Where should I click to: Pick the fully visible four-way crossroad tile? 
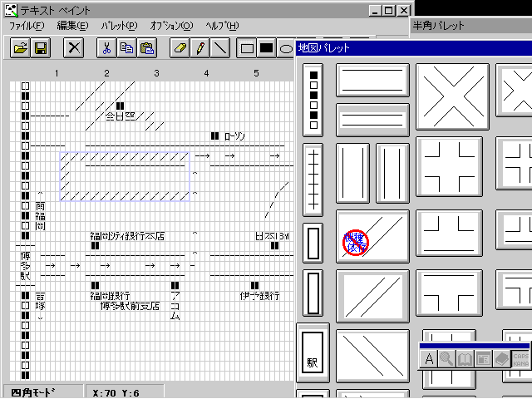(449, 166)
